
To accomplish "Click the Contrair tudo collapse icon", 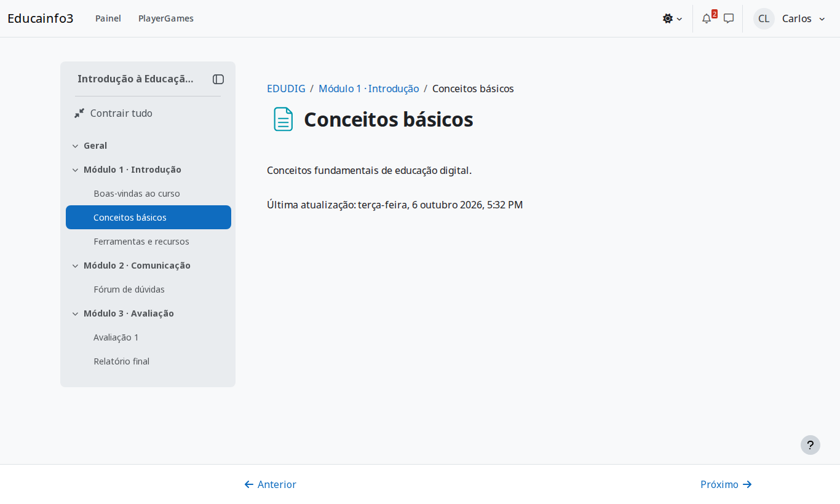I will pos(79,113).
